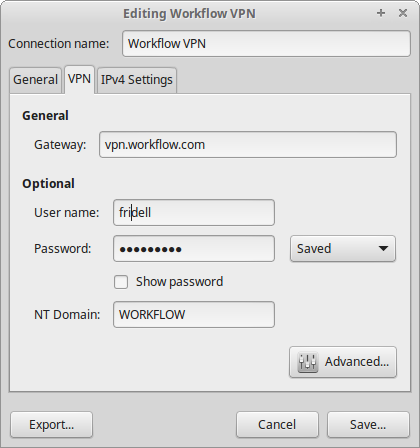Expand the Saved password storage dropdown

pyautogui.click(x=343, y=249)
